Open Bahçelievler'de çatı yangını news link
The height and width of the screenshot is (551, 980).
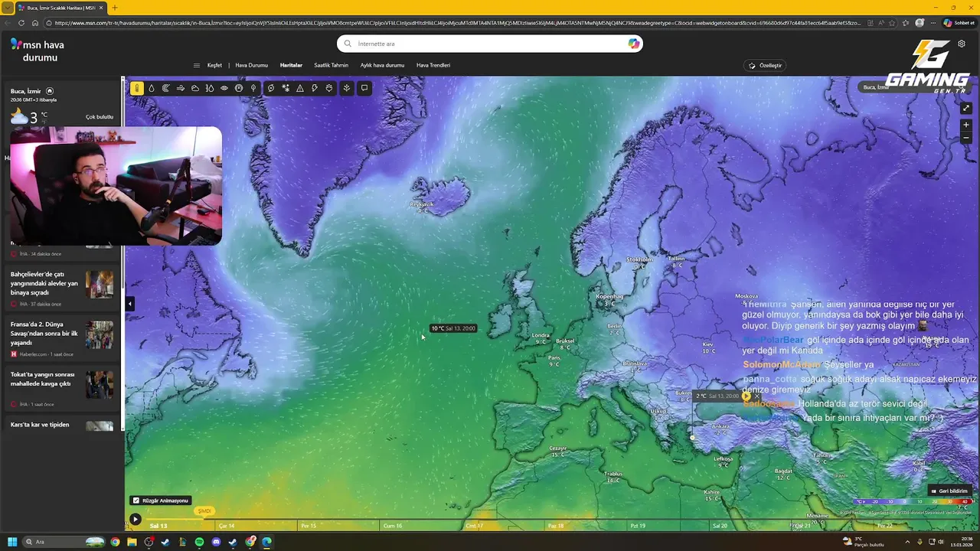(44, 283)
